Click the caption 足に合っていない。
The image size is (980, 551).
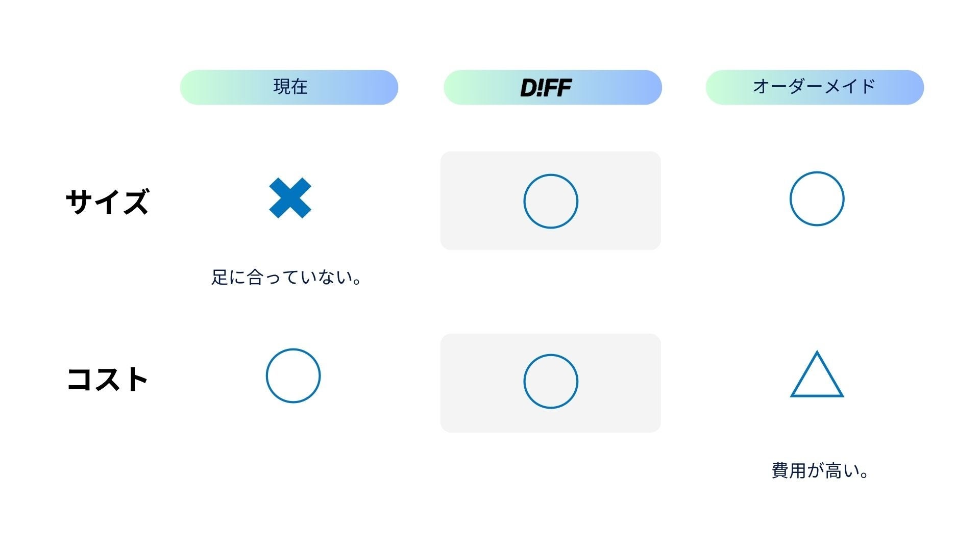[x=287, y=278]
